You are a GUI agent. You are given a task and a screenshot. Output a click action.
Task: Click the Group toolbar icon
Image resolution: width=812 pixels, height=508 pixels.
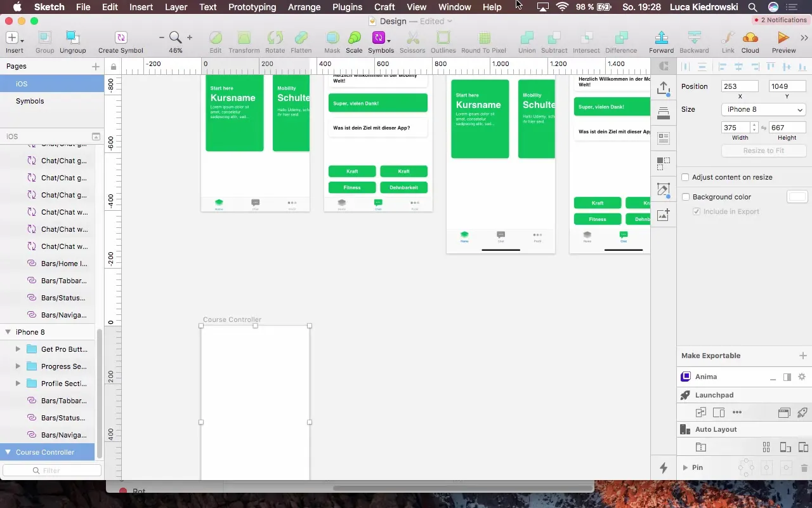point(44,38)
